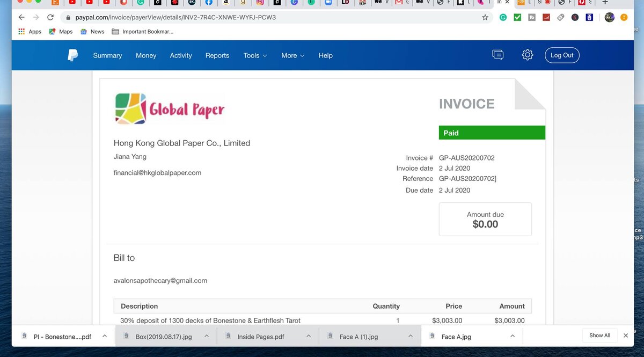Expand the Tools dropdown menu
The image size is (644, 357).
[x=255, y=55]
